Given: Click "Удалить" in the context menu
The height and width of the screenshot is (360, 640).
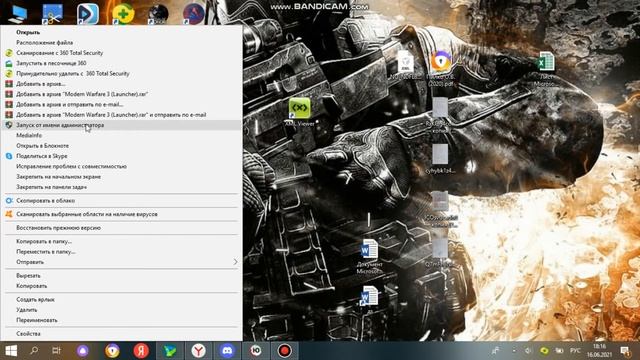Looking at the screenshot, I should (27, 310).
